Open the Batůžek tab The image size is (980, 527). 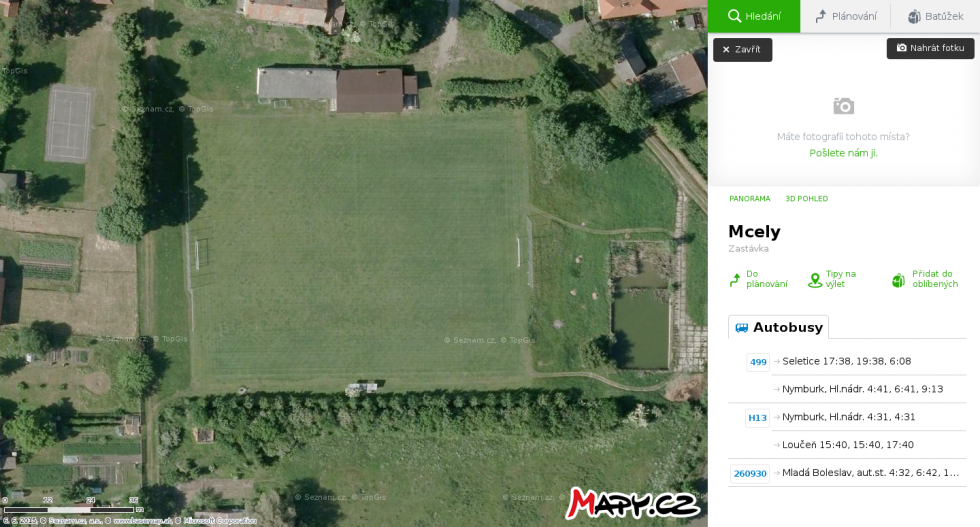tap(935, 16)
